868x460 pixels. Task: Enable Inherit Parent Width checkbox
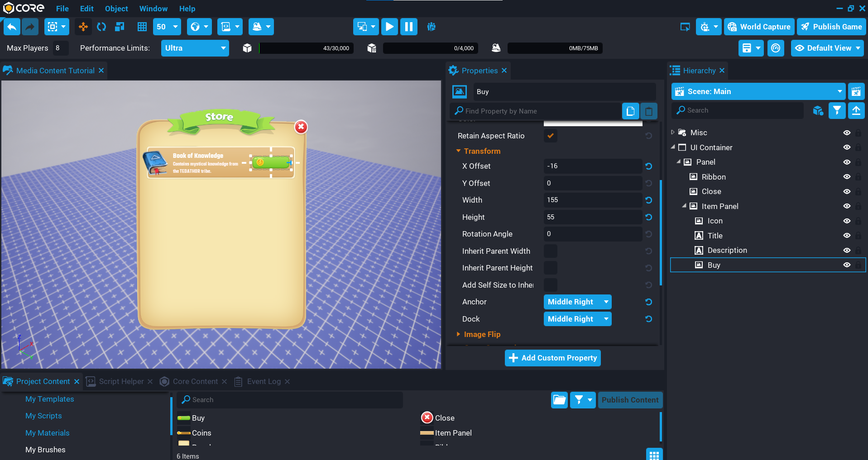coord(551,251)
